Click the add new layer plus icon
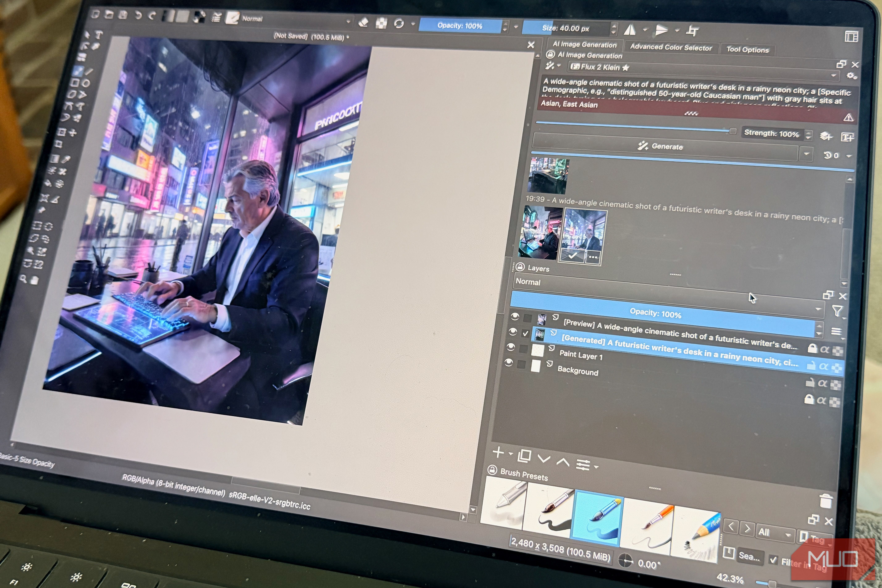The image size is (882, 588). tap(498, 452)
